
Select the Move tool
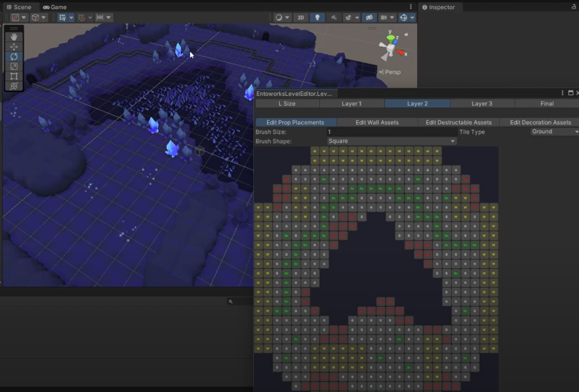click(14, 47)
